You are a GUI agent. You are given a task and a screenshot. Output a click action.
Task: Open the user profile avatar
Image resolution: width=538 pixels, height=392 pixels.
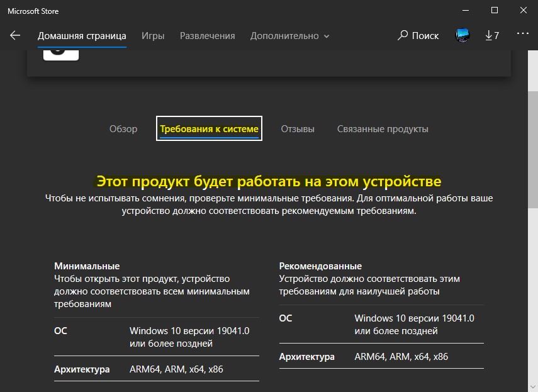[462, 35]
